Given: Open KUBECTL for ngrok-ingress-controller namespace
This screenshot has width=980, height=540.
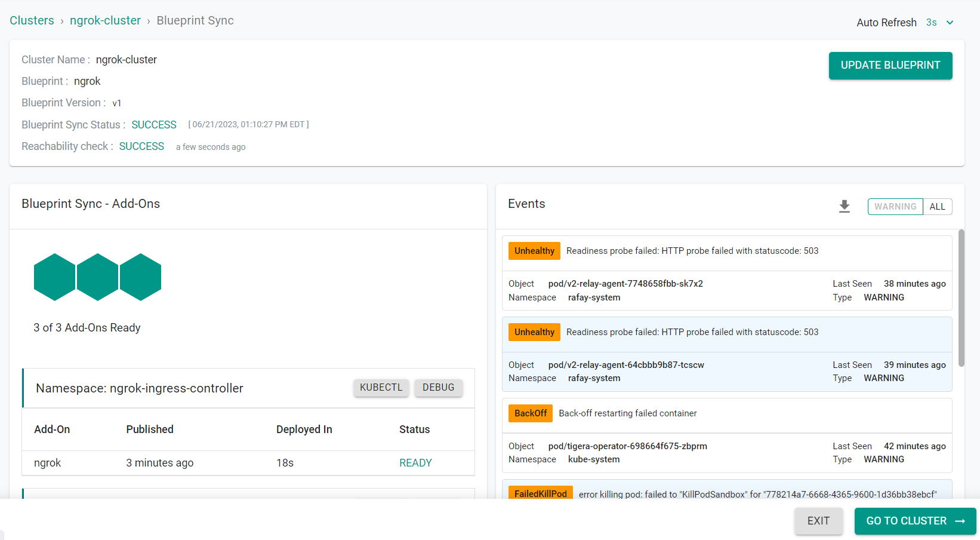Looking at the screenshot, I should 381,388.
